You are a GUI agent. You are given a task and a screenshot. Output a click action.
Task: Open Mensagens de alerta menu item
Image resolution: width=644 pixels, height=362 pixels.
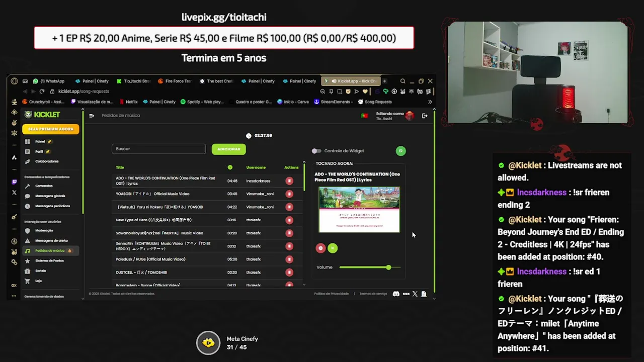click(51, 241)
